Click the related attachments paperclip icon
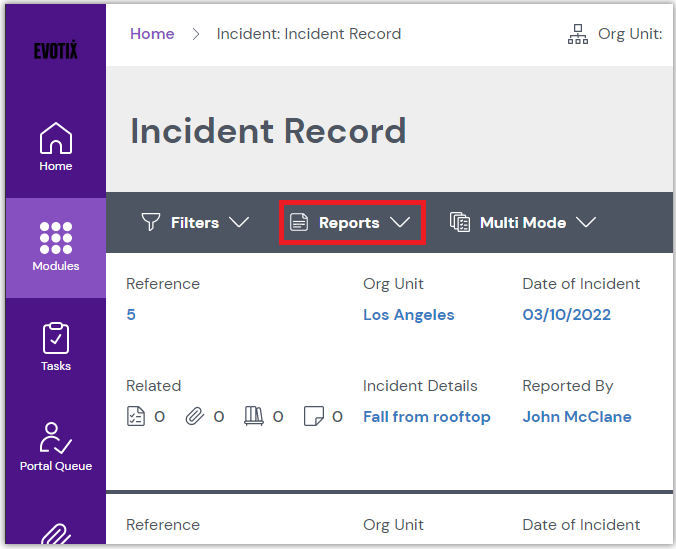 point(195,417)
